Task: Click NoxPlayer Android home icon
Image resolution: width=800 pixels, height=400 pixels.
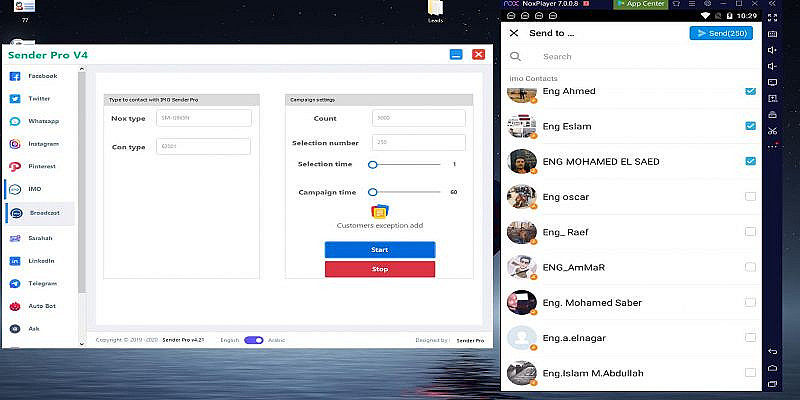Action: pos(772,368)
